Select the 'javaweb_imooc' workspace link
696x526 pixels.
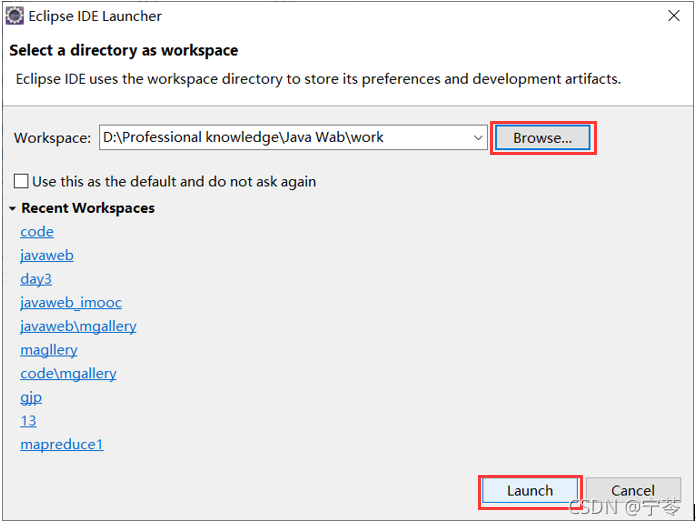tap(71, 303)
